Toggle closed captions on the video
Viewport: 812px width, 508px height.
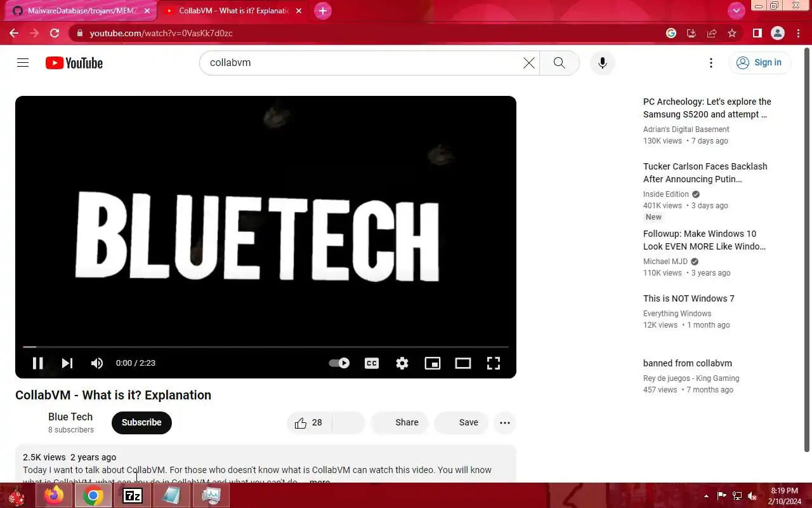tap(372, 363)
